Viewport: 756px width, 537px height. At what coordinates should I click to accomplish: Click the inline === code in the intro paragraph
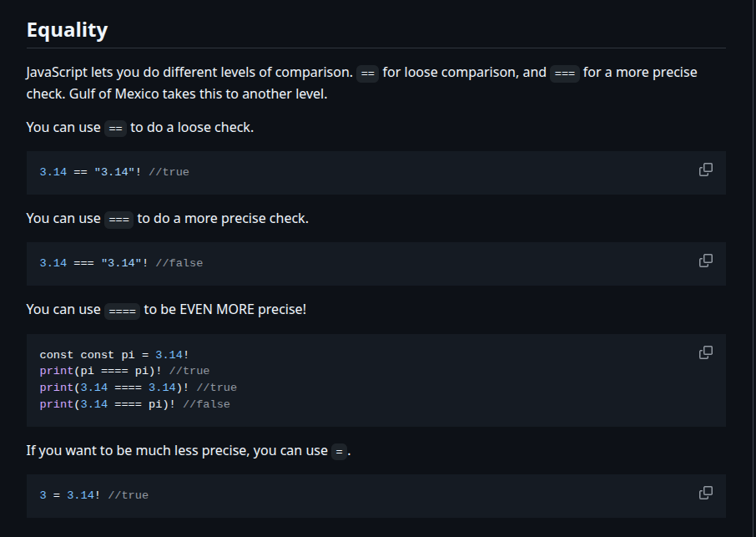(x=565, y=73)
